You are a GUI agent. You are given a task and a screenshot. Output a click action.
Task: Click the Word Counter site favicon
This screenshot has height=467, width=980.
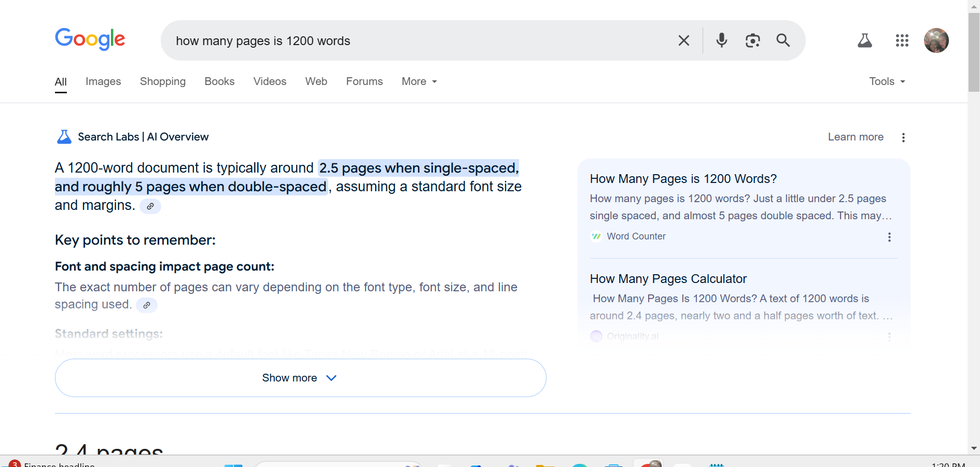[596, 236]
